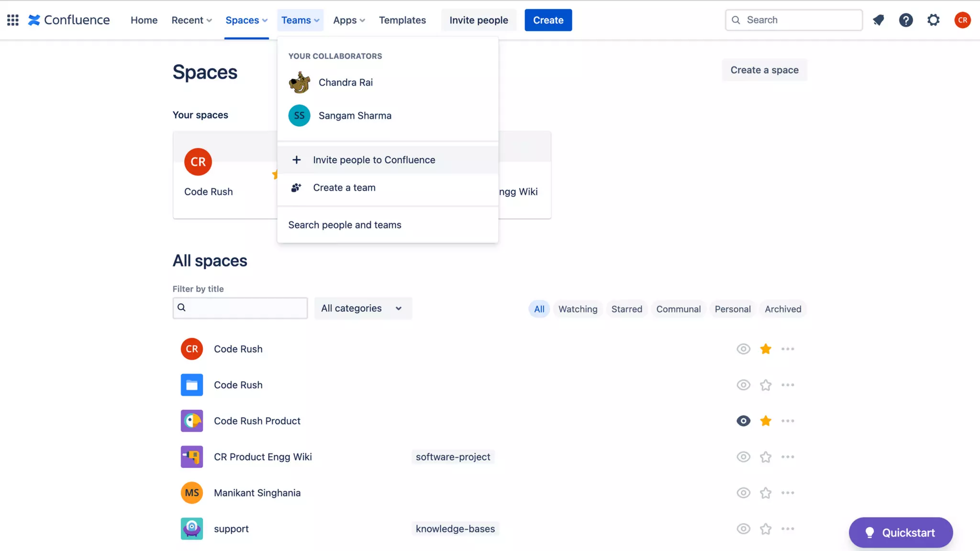Expand the Recent dropdown menu
The height and width of the screenshot is (551, 980).
point(191,20)
